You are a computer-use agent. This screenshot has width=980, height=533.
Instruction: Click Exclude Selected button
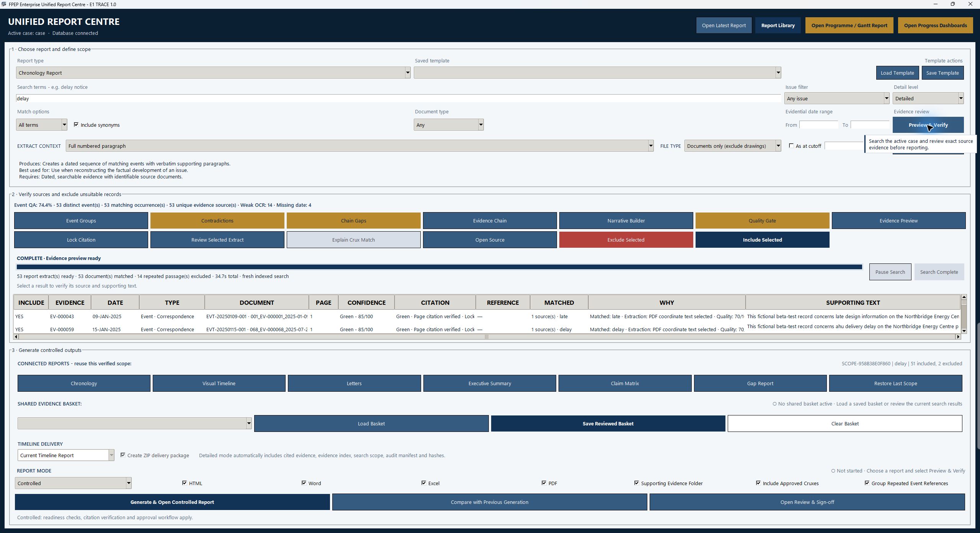pyautogui.click(x=626, y=240)
